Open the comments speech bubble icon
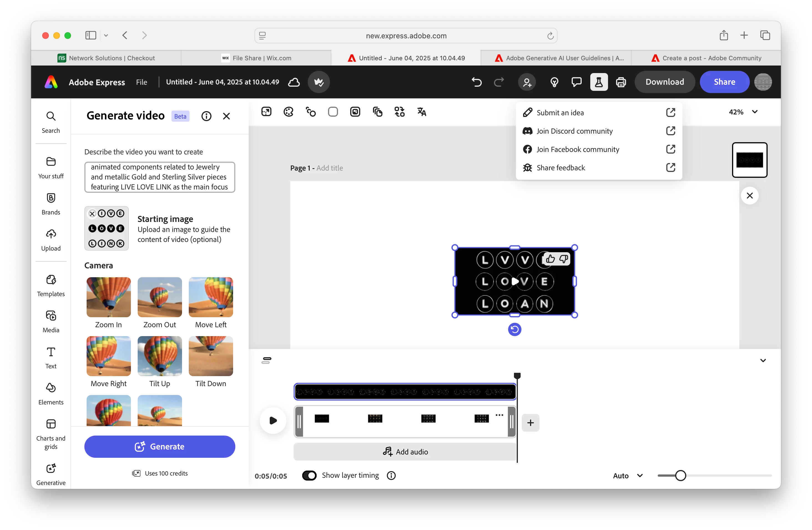Screen dimensions: 812x530 point(576,82)
